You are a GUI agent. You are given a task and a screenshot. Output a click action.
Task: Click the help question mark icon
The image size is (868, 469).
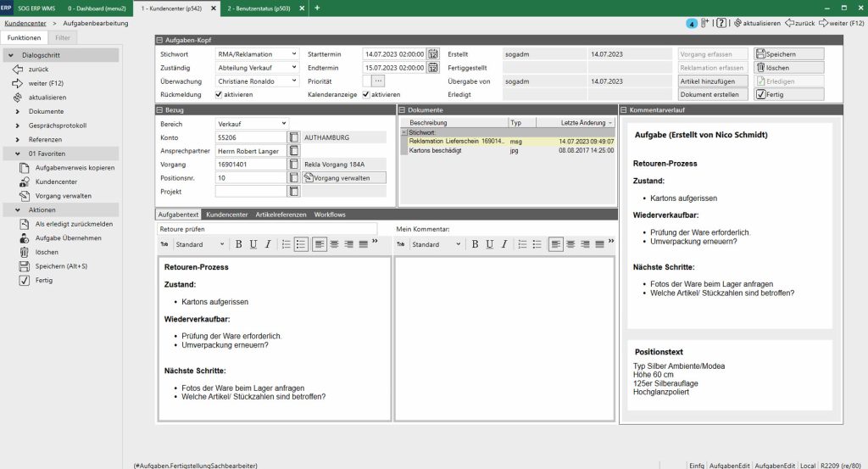coord(721,23)
